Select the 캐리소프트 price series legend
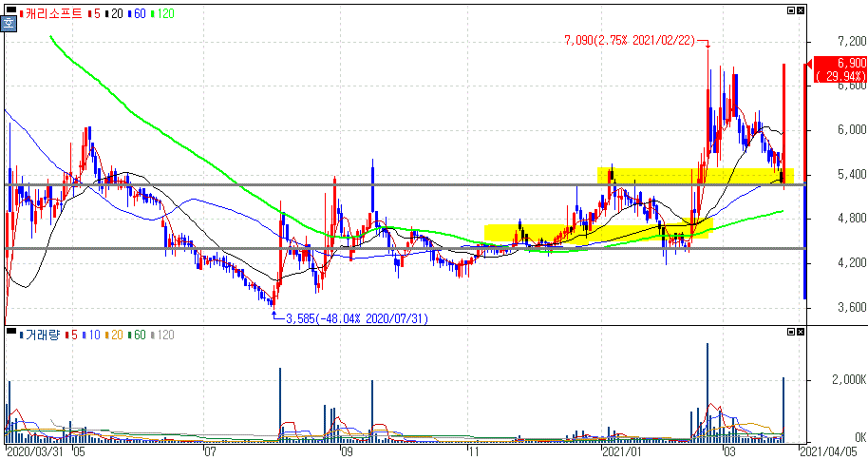This screenshot has width=868, height=460. [50, 13]
